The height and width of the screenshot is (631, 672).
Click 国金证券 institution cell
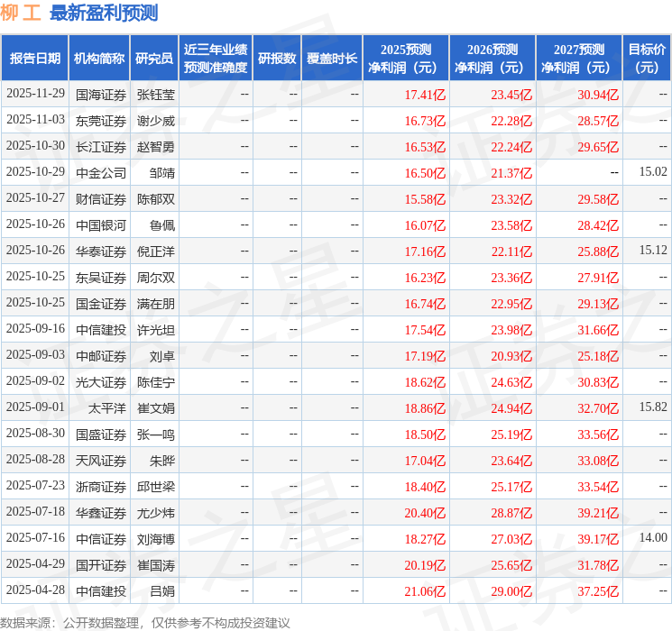[101, 304]
